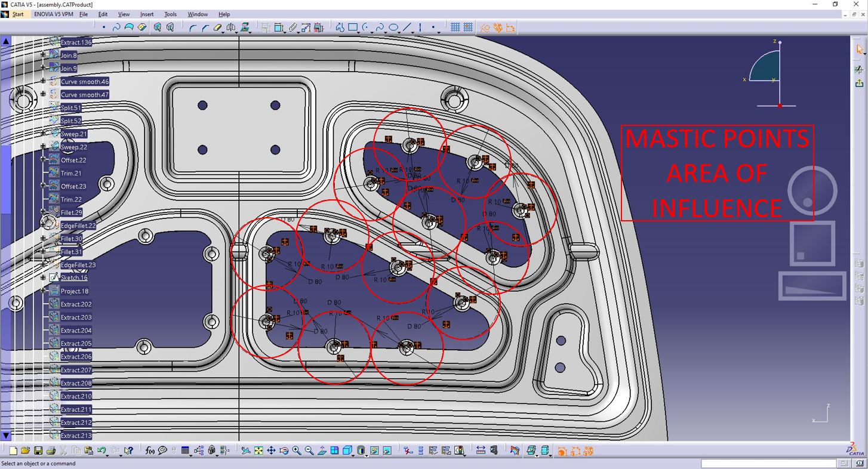
Task: Select Extract.202 in specification tree
Action: point(76,304)
